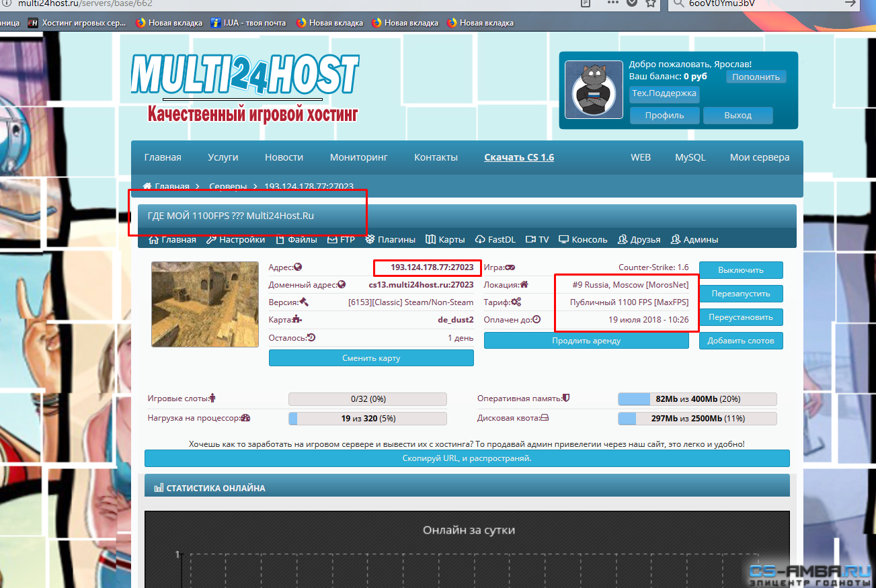Click the Игровые слоты 0/32 progress bar
This screenshot has width=876, height=588.
[368, 399]
